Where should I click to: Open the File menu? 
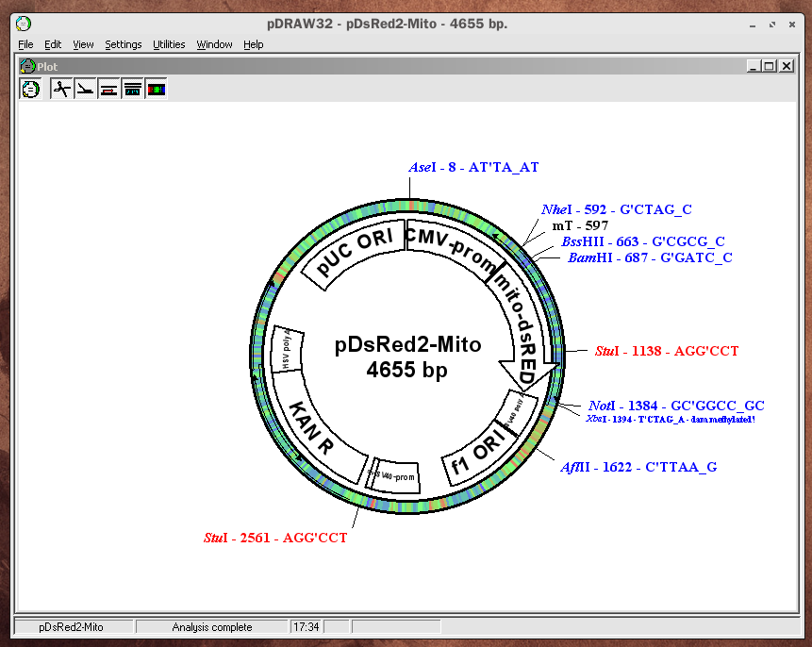pos(25,43)
